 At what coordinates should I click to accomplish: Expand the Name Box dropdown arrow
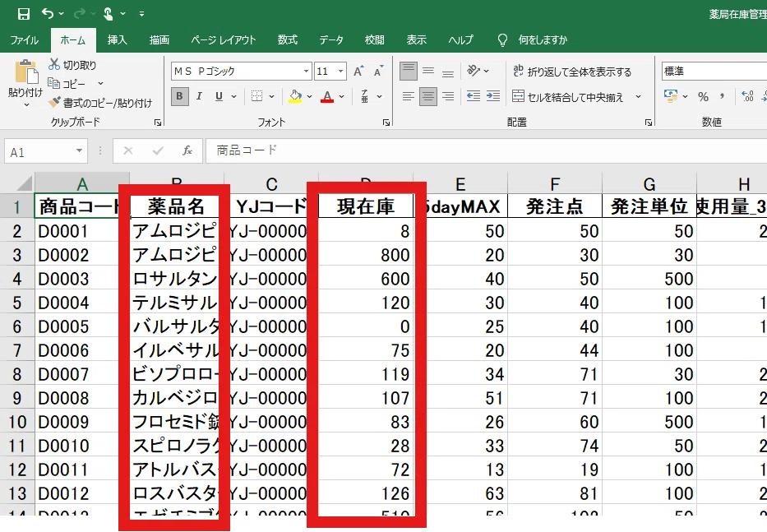click(79, 150)
